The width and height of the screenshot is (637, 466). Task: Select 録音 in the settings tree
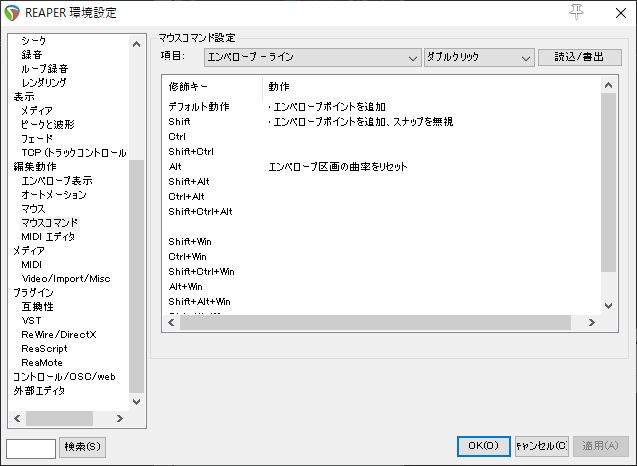coord(32,54)
